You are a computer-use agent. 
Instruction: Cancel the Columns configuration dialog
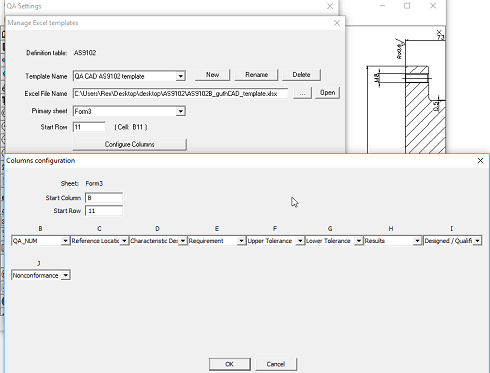coord(276,364)
